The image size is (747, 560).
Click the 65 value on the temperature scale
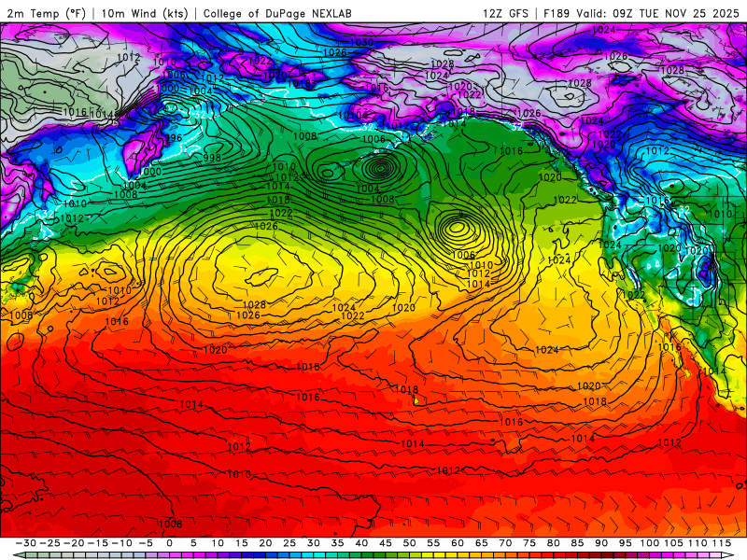[x=481, y=543]
